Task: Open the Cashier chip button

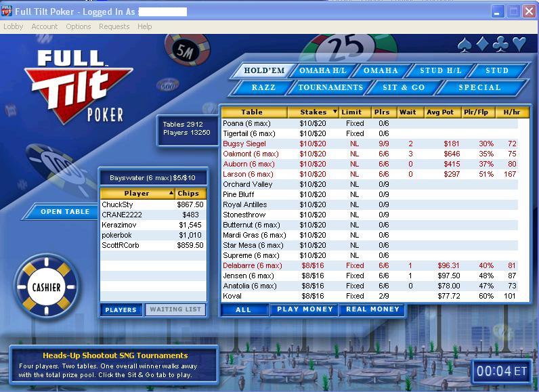Action: [47, 286]
